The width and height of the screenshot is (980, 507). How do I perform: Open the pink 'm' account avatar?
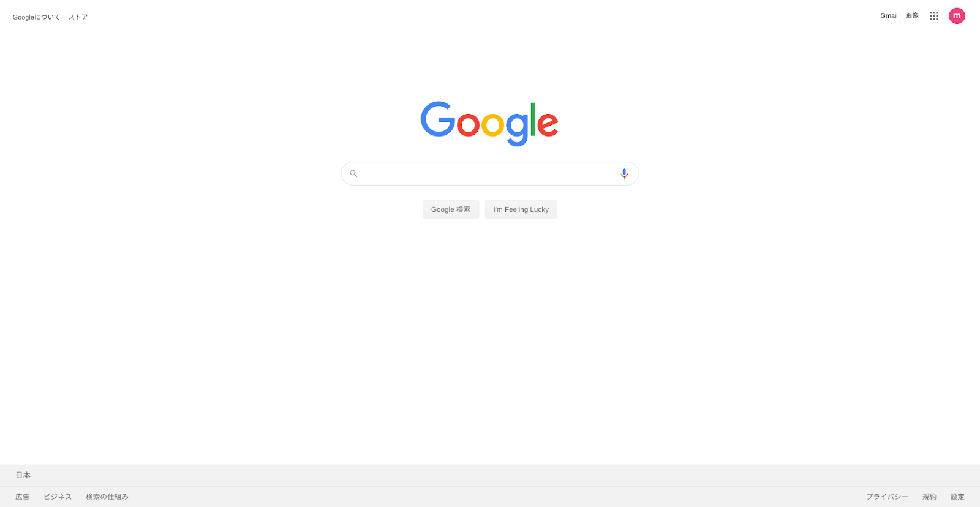tap(957, 16)
